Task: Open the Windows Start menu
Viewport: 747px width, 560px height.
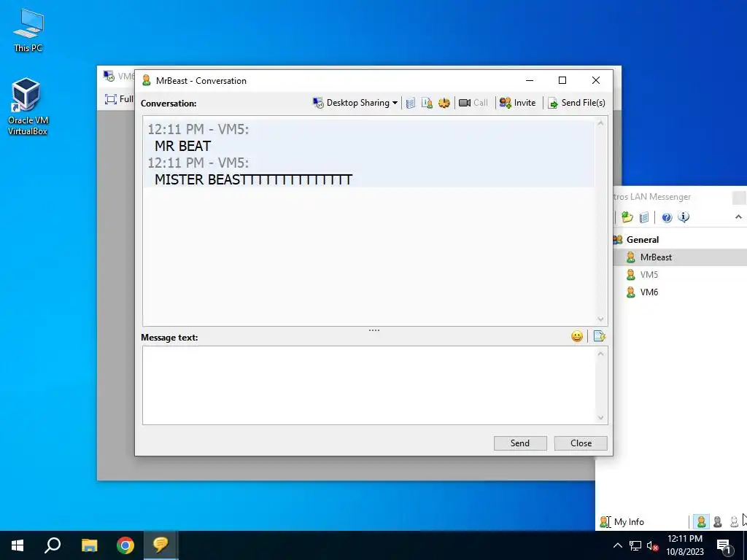Action: (x=18, y=545)
